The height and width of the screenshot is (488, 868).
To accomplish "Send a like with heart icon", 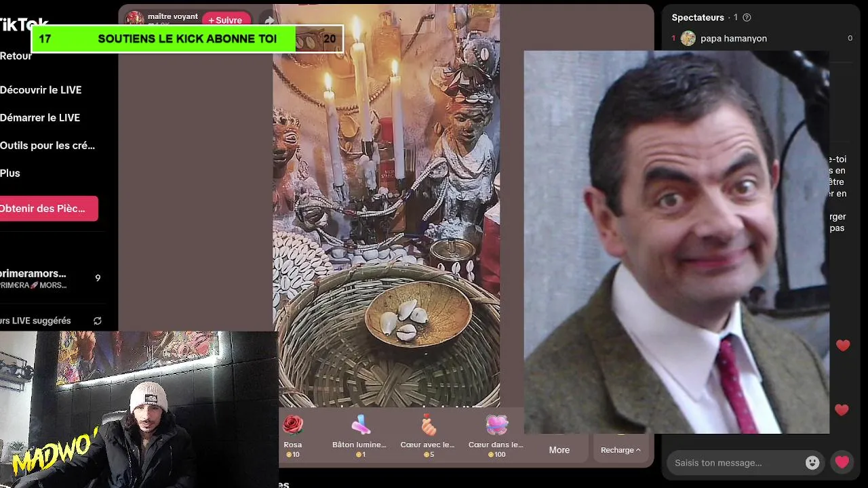I will 842,462.
